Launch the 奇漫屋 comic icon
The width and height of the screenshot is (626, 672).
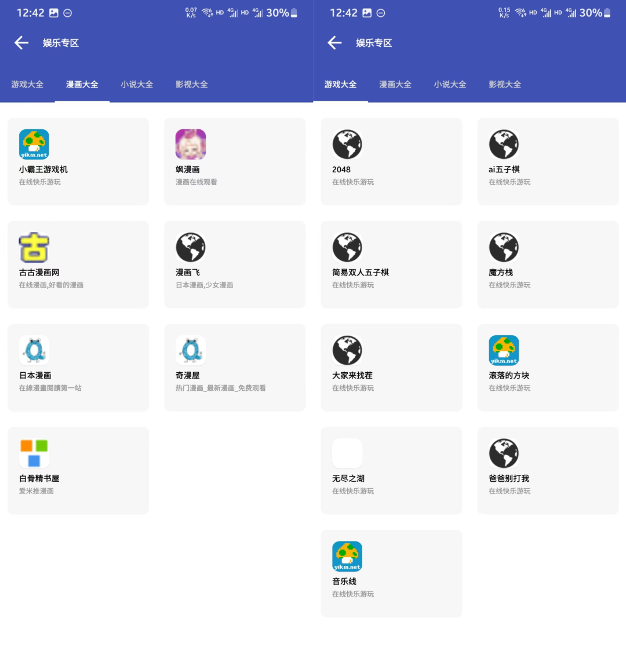[x=190, y=350]
